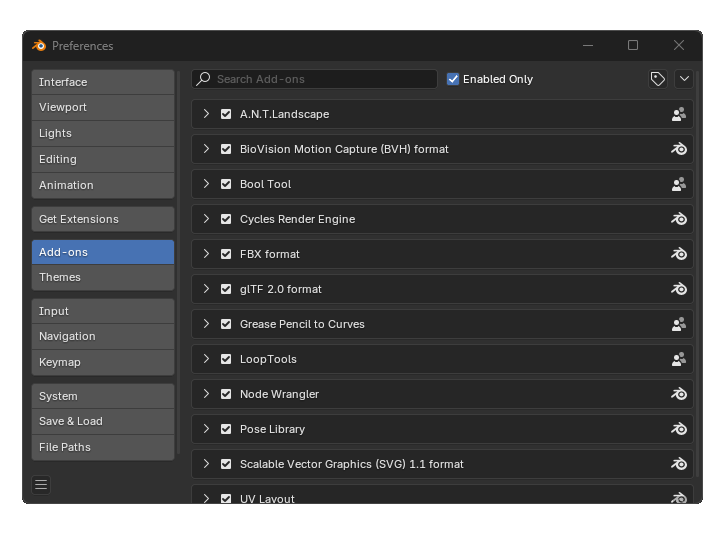Expand the Pose Library add-on details
This screenshot has height=546, width=728.
pyautogui.click(x=206, y=429)
